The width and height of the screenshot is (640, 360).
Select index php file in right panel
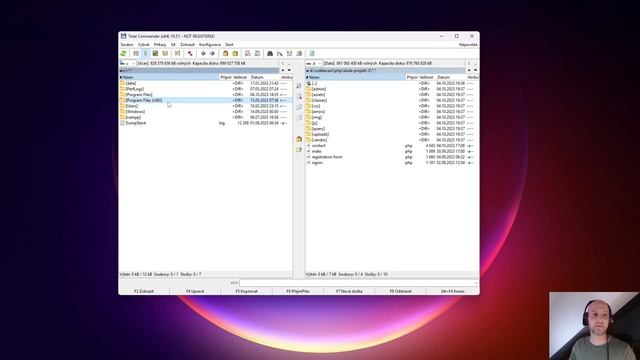[392, 151]
